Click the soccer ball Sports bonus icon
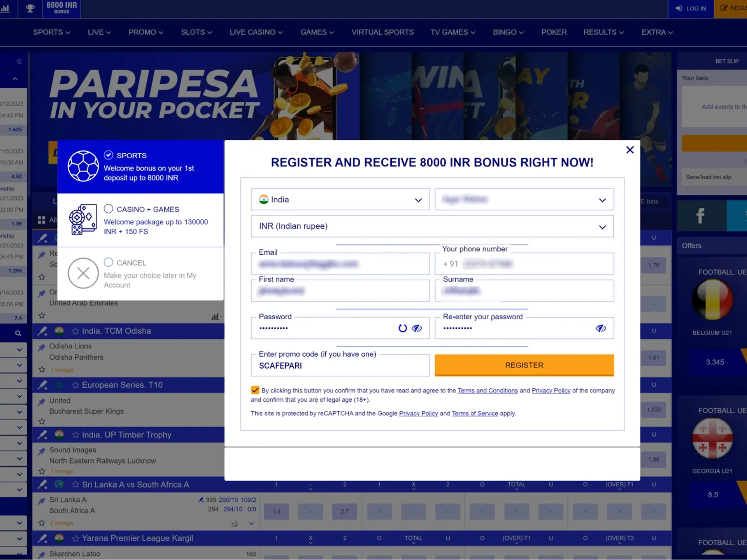This screenshot has width=747, height=560. pyautogui.click(x=83, y=166)
